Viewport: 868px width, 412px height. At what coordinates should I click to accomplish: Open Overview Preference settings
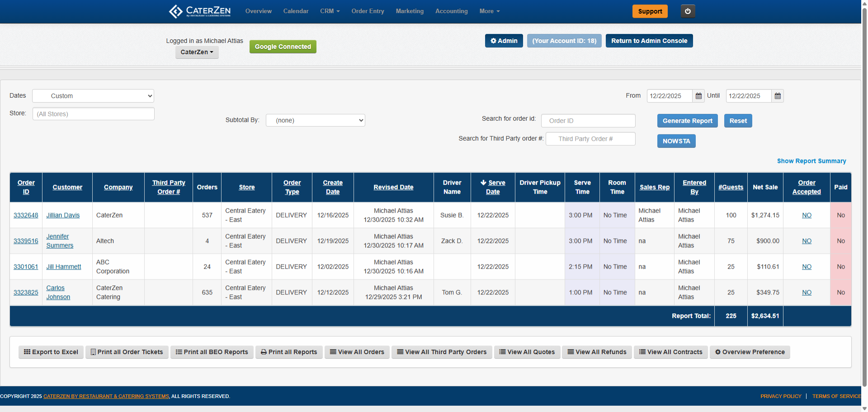[x=750, y=352]
